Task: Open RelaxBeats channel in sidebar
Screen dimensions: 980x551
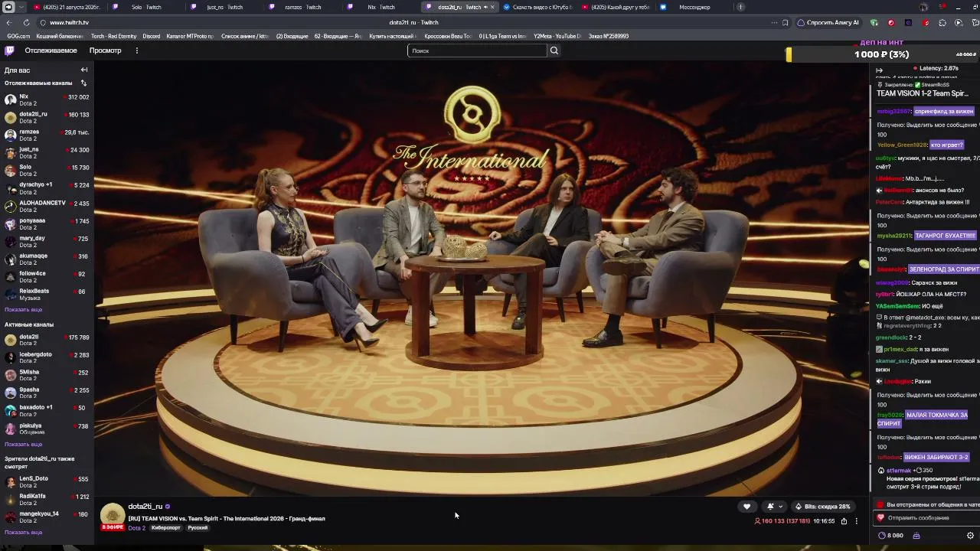Action: tap(47, 295)
